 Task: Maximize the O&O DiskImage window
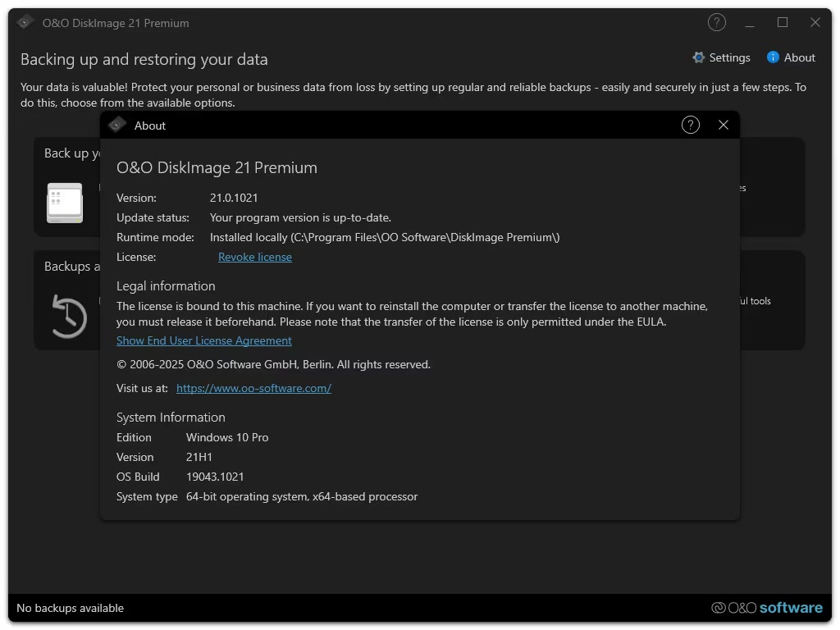tap(782, 22)
